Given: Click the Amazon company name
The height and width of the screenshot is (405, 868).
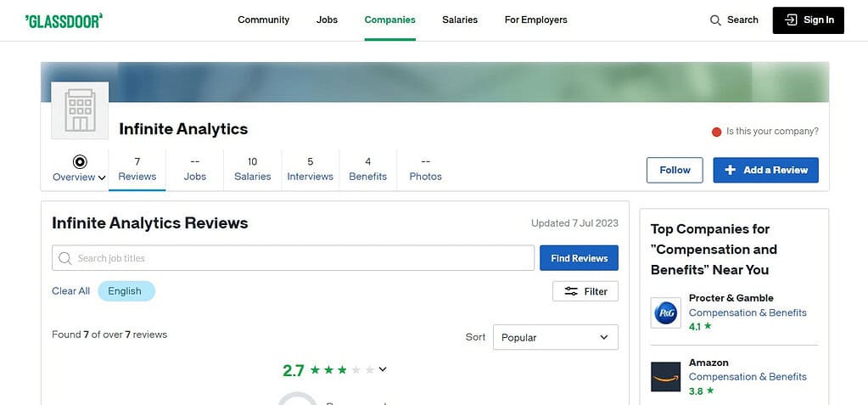Looking at the screenshot, I should coord(708,363).
